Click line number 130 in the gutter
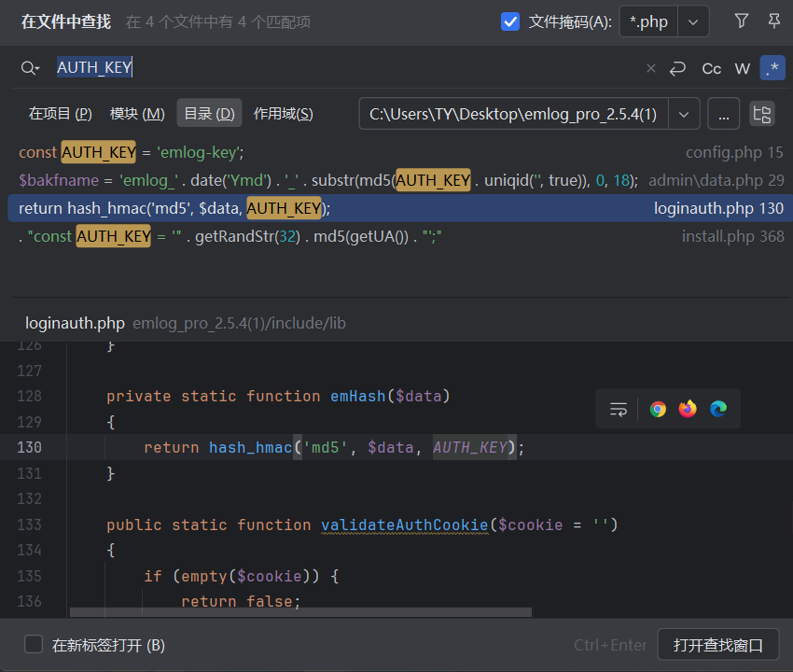 [x=29, y=447]
